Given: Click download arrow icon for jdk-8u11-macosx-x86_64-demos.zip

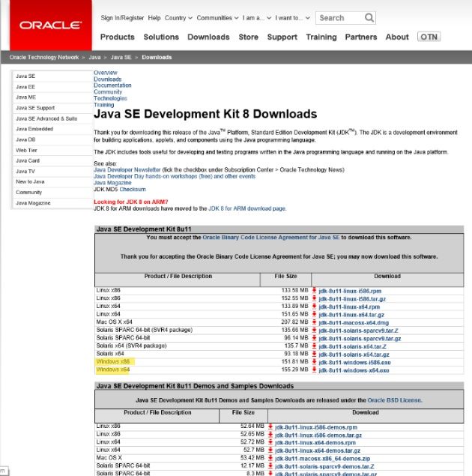Looking at the screenshot, I should (270, 458).
